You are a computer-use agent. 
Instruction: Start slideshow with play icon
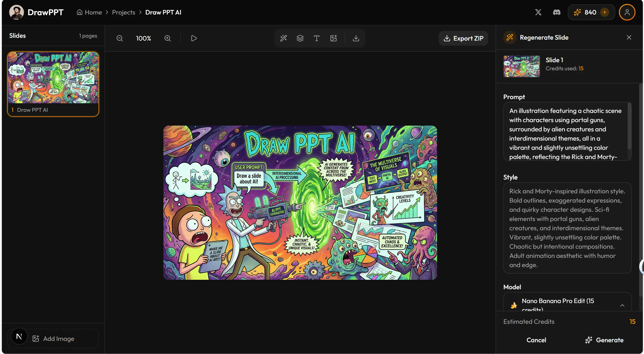point(194,38)
